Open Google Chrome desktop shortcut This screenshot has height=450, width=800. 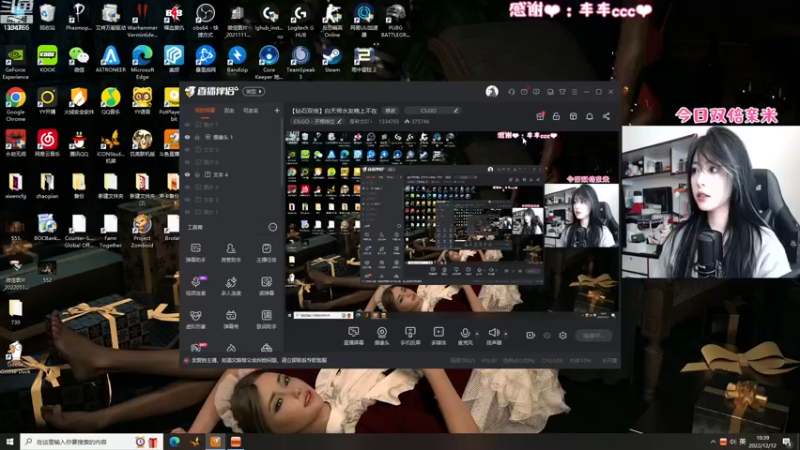tap(15, 104)
